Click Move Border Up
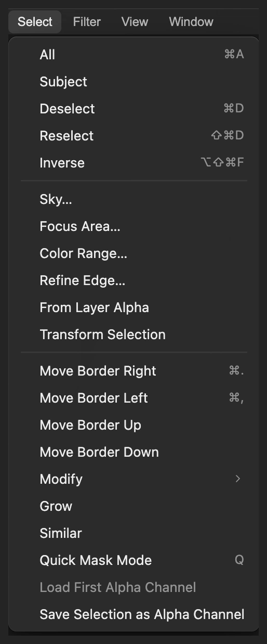This screenshot has height=644, width=267. pyautogui.click(x=134, y=425)
